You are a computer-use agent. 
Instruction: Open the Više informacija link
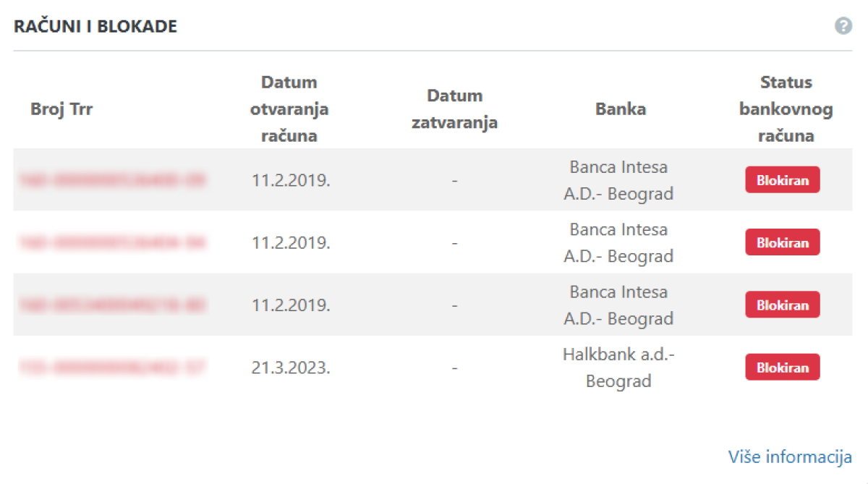tap(790, 457)
